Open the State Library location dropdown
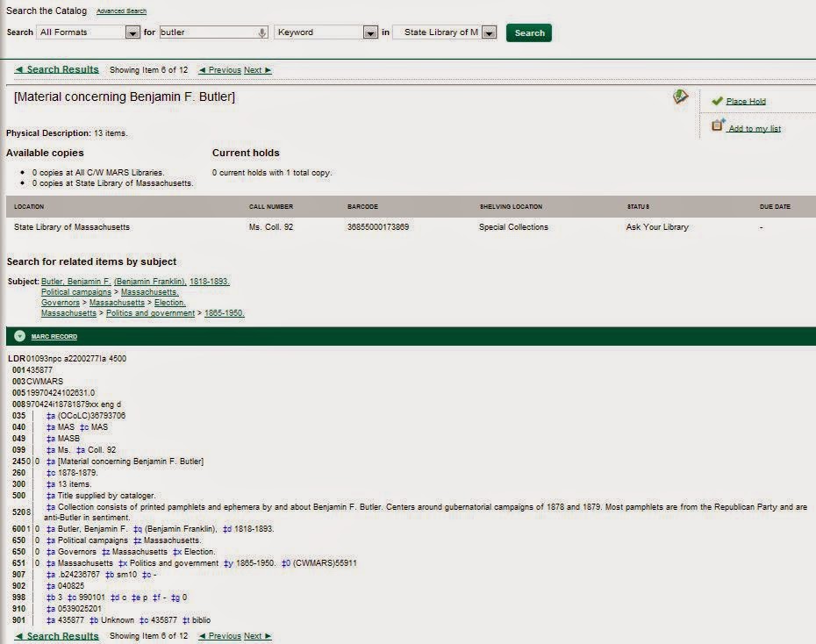Viewport: 816px width, 644px height. tap(490, 32)
